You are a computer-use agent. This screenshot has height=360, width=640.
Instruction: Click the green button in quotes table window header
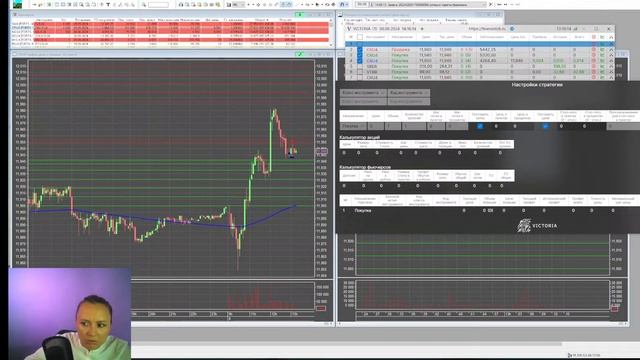pyautogui.click(x=300, y=15)
